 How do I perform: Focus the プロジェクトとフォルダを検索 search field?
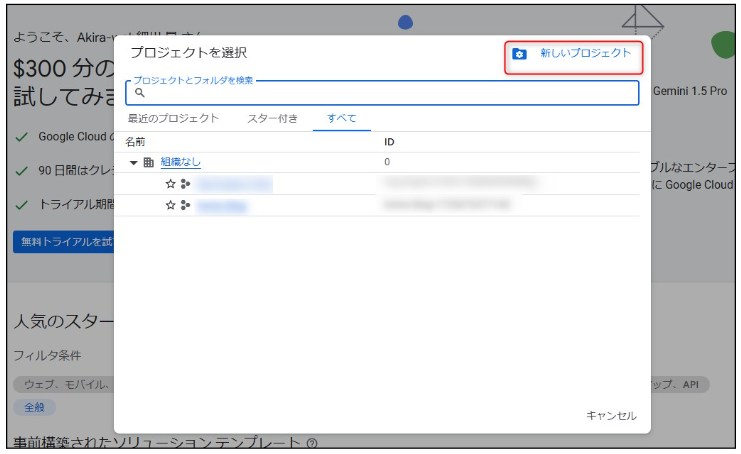[x=382, y=93]
